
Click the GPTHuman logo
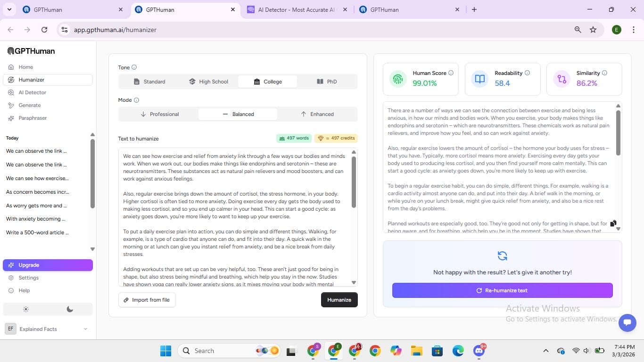coord(31,51)
